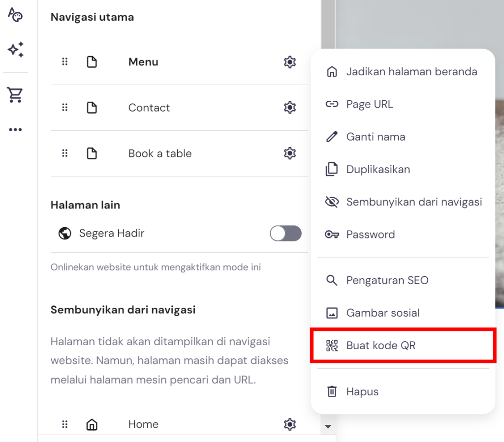
Task: Select the AI sparkles assistant icon
Action: (15, 50)
